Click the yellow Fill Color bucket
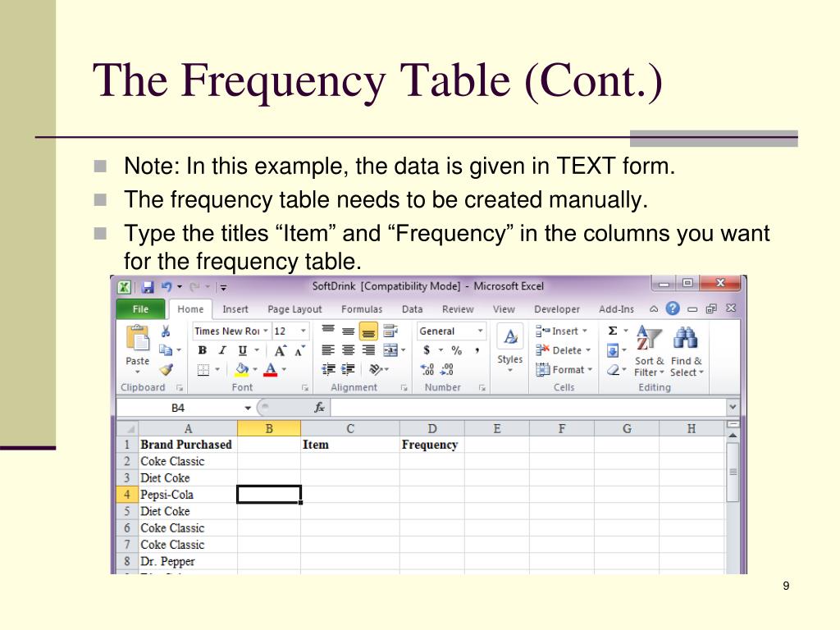Viewport: 840px width, 630px height. 242,370
